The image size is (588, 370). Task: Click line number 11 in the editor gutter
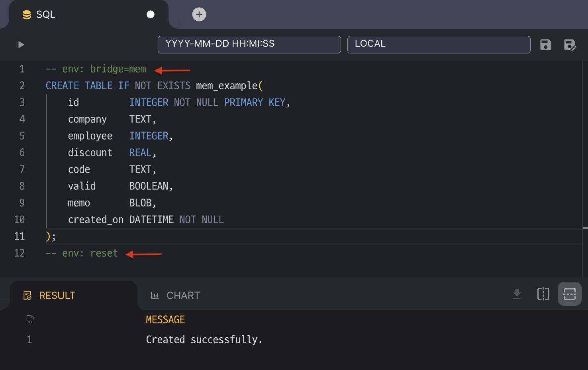click(x=20, y=236)
